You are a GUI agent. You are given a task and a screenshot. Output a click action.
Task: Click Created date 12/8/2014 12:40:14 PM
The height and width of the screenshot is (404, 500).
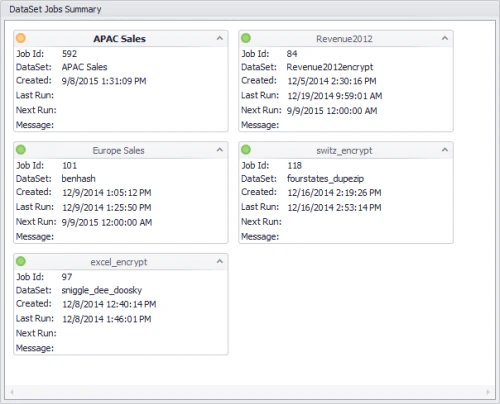pos(109,304)
